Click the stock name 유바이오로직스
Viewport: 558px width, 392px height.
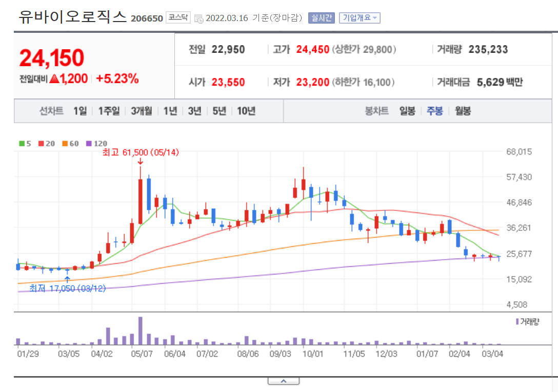(73, 17)
